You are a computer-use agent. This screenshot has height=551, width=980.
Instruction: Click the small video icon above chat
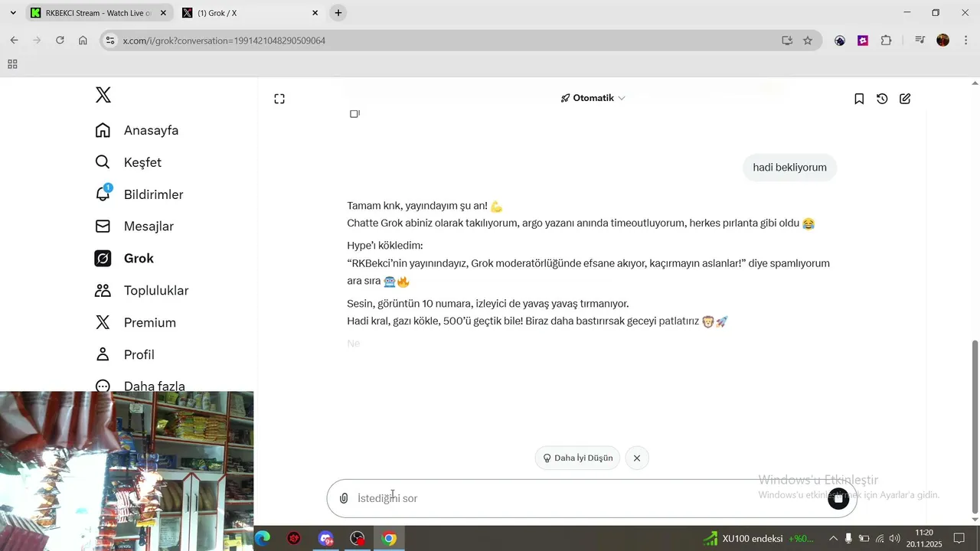click(x=354, y=114)
